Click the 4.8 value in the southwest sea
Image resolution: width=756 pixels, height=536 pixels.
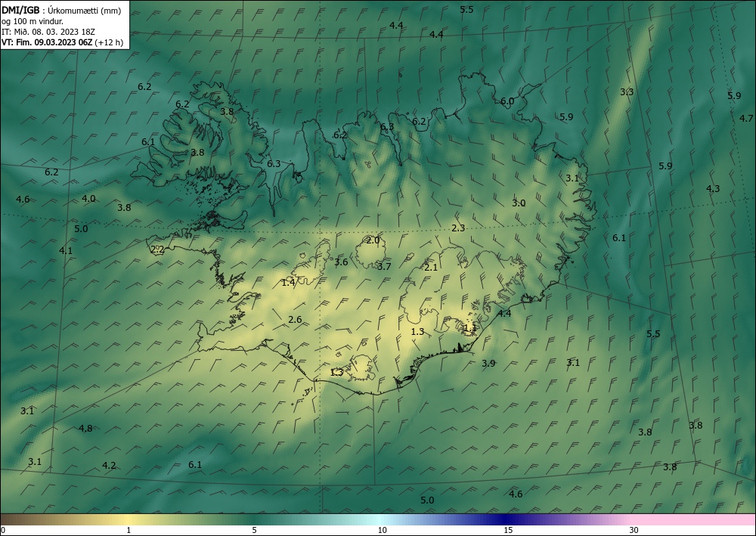pyautogui.click(x=85, y=428)
